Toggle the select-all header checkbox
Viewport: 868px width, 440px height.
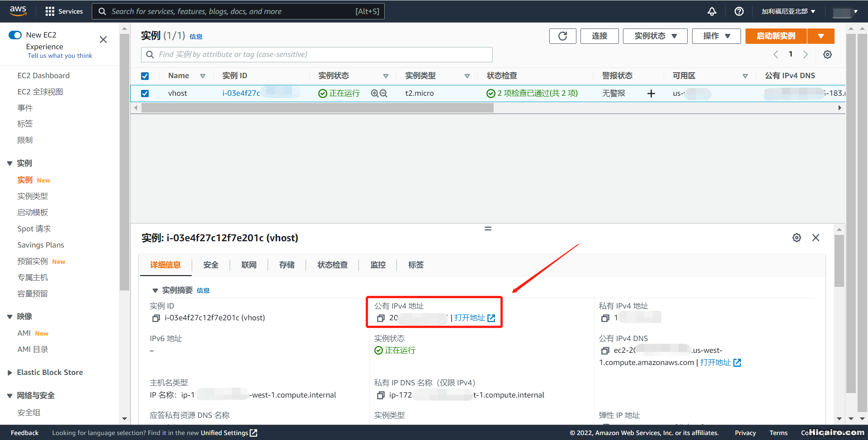[145, 76]
